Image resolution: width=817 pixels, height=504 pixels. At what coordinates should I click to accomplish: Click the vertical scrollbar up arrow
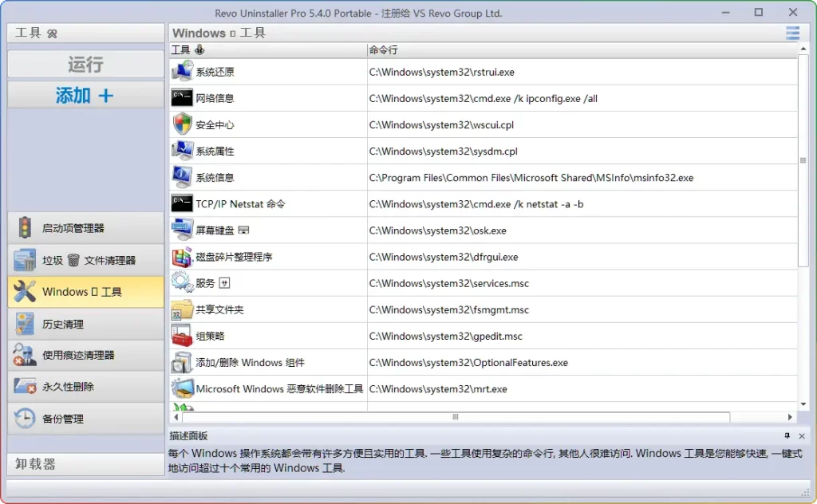[x=803, y=49]
